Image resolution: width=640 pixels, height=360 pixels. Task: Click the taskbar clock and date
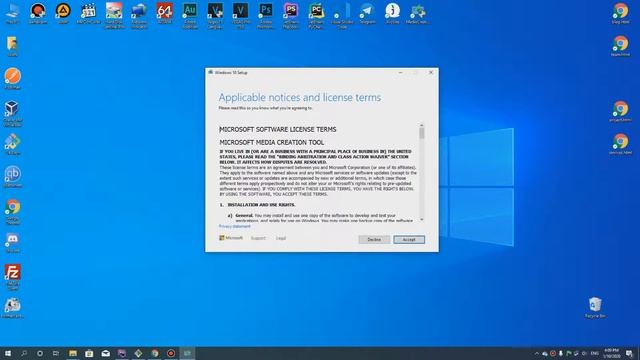coord(611,353)
